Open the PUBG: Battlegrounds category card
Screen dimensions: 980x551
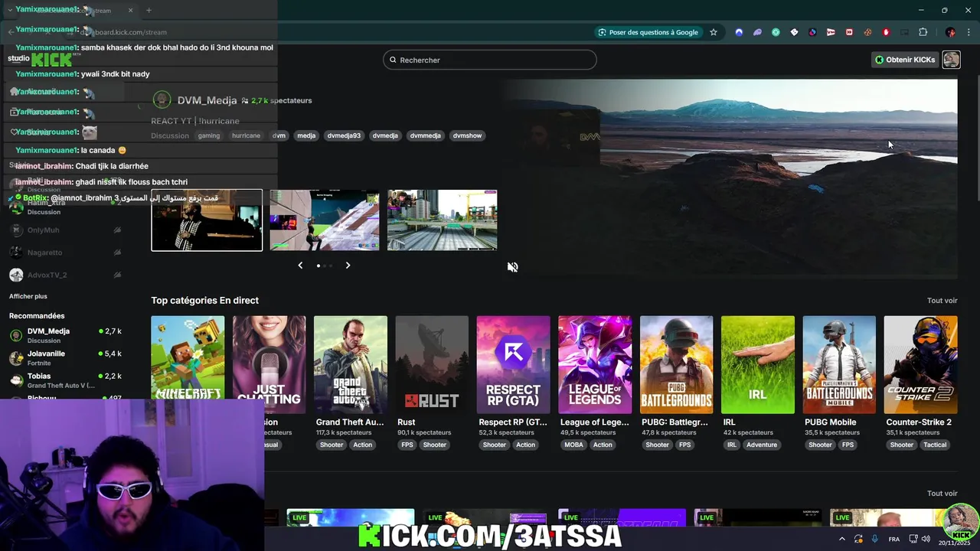[x=676, y=365]
